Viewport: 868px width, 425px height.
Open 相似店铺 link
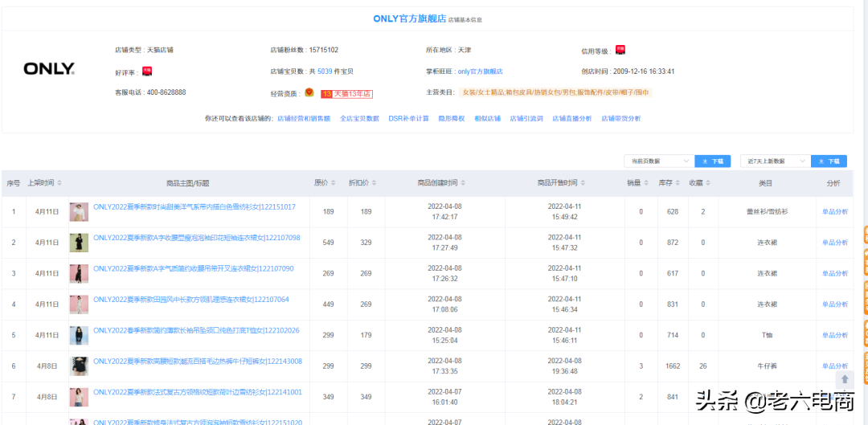pyautogui.click(x=487, y=118)
